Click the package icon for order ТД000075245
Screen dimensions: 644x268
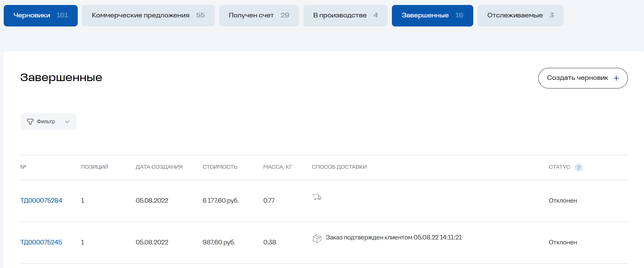pyautogui.click(x=317, y=238)
